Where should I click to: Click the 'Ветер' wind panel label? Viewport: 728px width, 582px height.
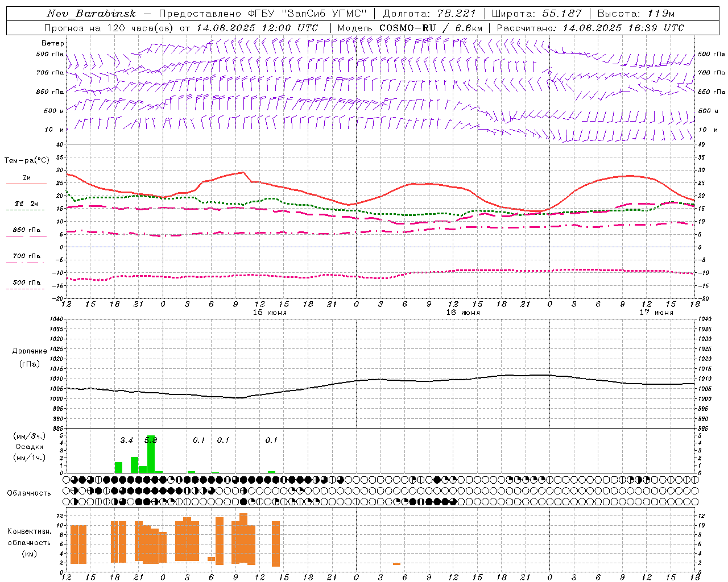tap(53, 43)
